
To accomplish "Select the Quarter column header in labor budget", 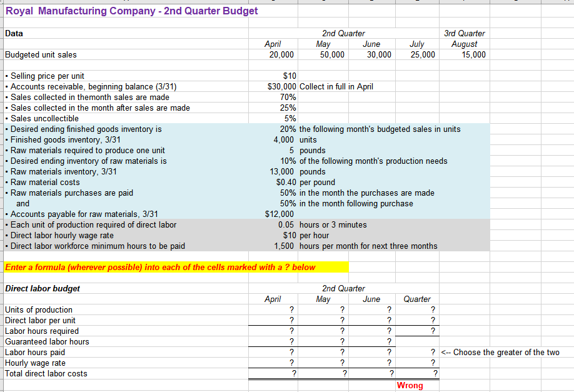I will [417, 299].
